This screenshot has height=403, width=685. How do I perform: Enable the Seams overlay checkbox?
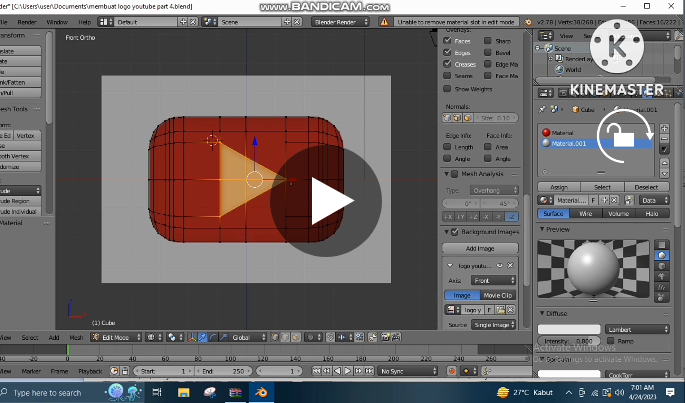[447, 76]
